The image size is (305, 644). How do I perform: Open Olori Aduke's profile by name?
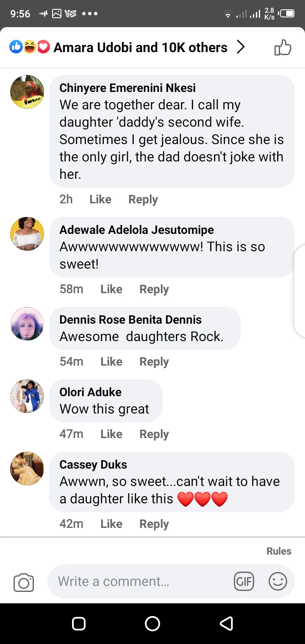pos(91,392)
